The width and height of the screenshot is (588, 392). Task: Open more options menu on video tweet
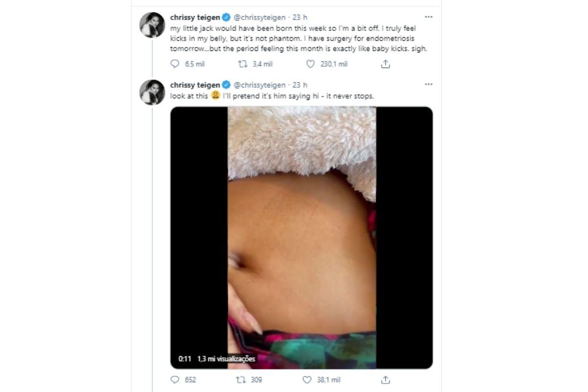pyautogui.click(x=429, y=85)
